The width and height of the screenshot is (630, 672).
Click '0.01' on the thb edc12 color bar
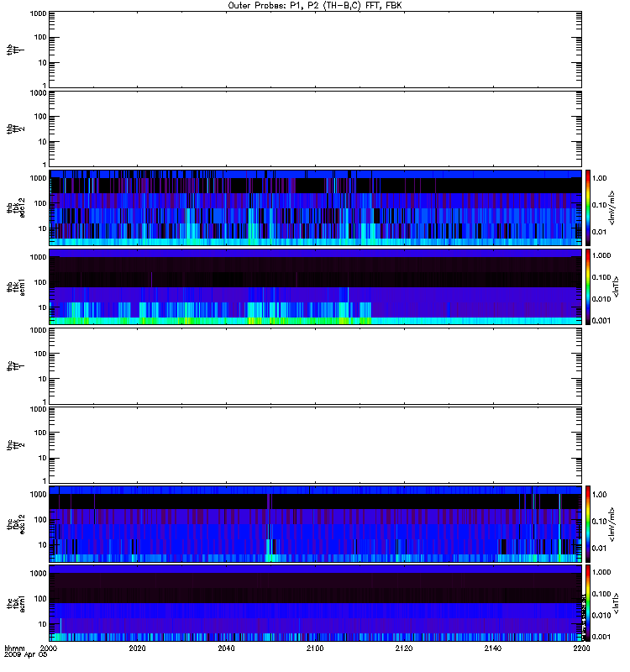pos(599,232)
